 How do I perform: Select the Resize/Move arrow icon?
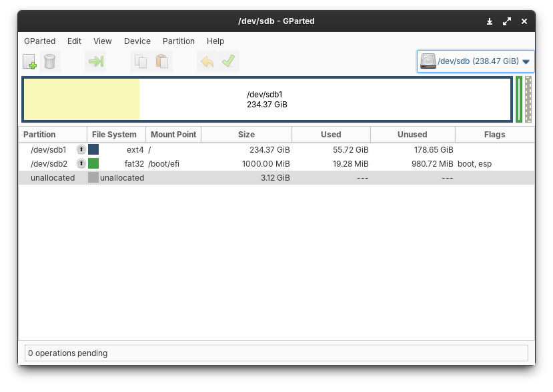[96, 61]
